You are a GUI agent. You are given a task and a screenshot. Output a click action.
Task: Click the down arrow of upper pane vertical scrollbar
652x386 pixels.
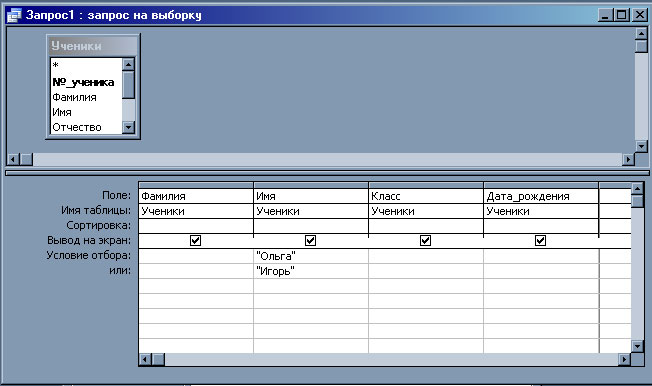(x=641, y=146)
